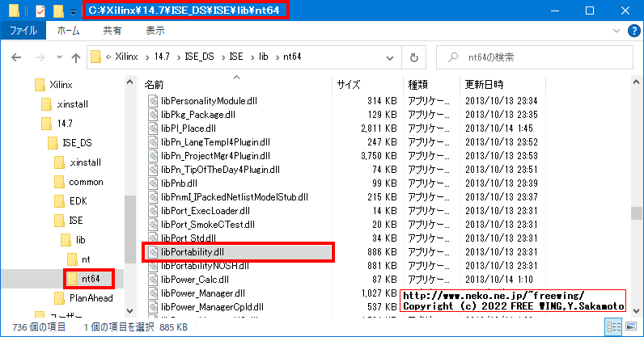Select libPn_TipOfTheDay4Plugin.dll file icon
This screenshot has height=337, width=644.
[153, 170]
